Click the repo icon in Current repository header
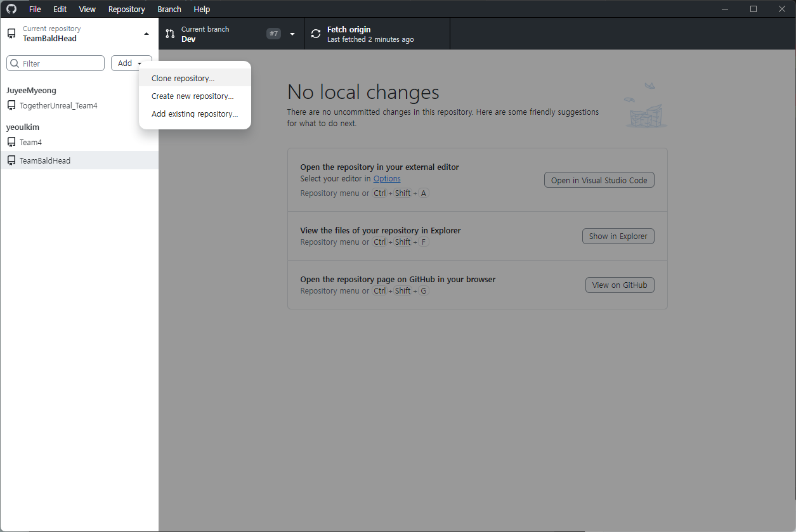 11,34
